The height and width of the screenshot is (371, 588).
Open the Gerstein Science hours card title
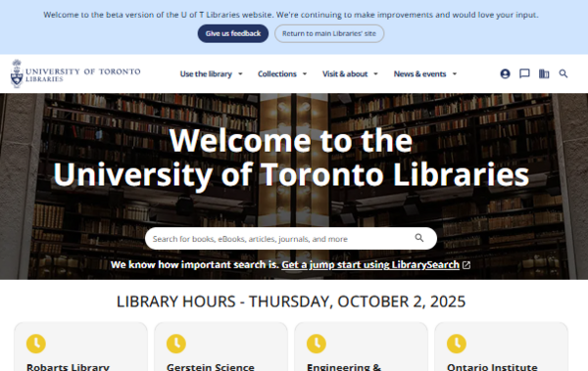211,366
